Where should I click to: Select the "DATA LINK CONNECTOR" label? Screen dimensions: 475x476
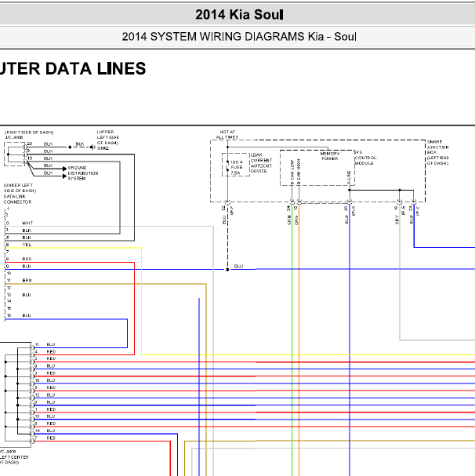pyautogui.click(x=17, y=199)
